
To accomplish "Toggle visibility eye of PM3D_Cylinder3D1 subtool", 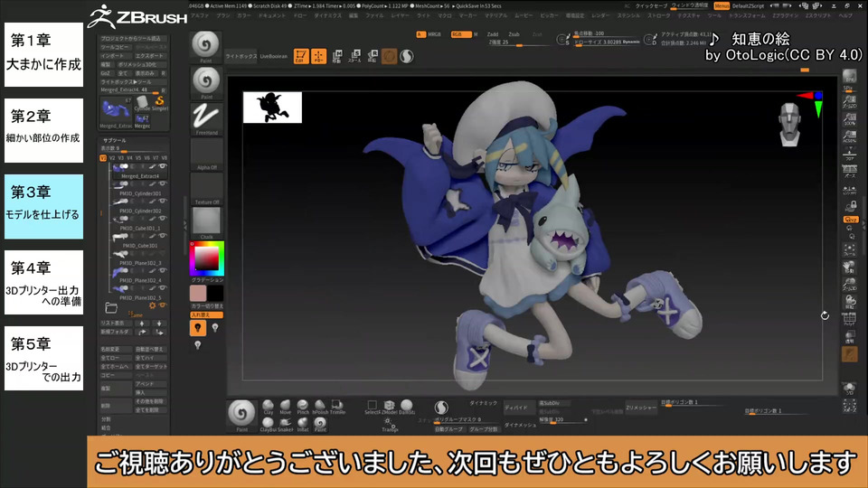I will tap(163, 183).
